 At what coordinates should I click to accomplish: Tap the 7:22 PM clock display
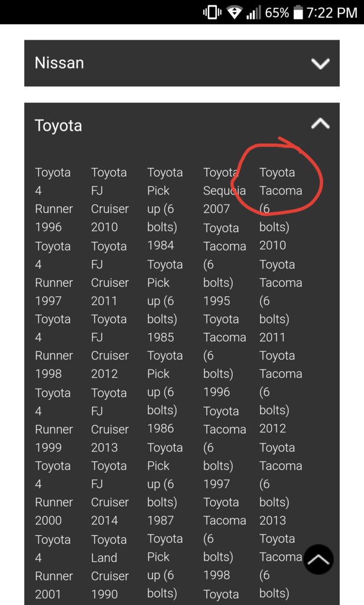(331, 13)
